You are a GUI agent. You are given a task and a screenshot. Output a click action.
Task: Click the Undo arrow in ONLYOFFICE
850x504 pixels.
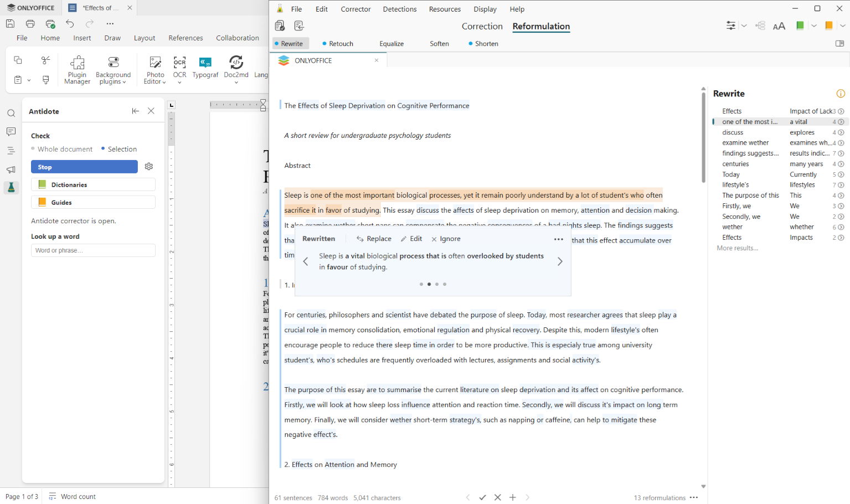pyautogui.click(x=70, y=24)
